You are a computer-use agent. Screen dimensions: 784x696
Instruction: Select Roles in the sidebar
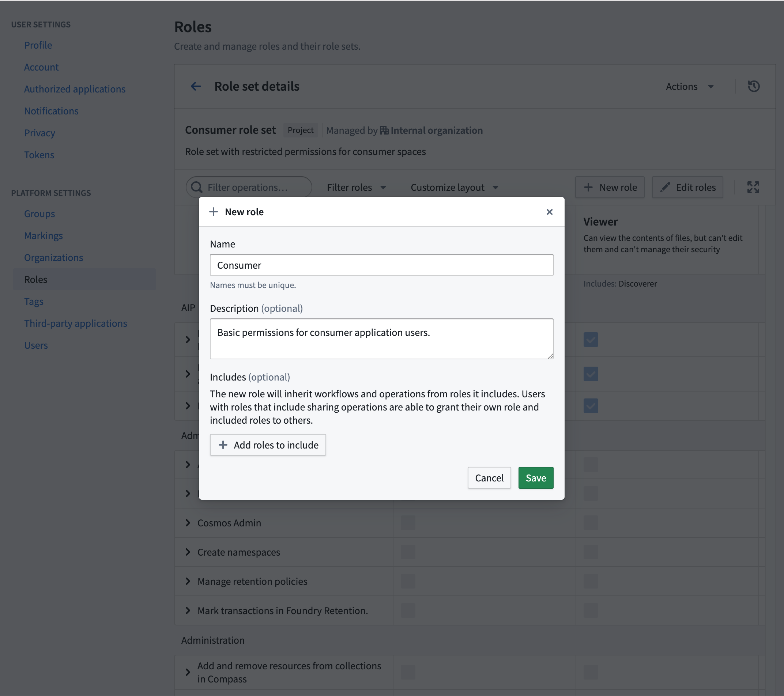[84, 279]
